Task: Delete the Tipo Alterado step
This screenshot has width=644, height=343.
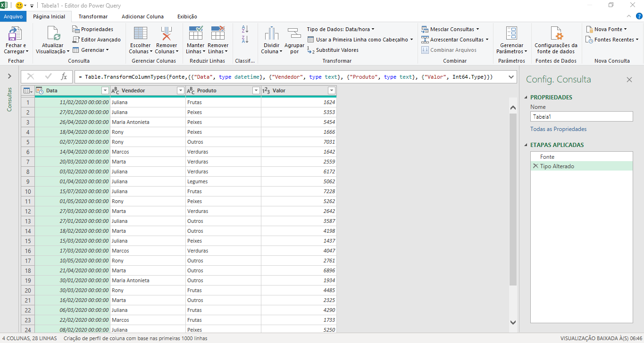Action: point(535,166)
